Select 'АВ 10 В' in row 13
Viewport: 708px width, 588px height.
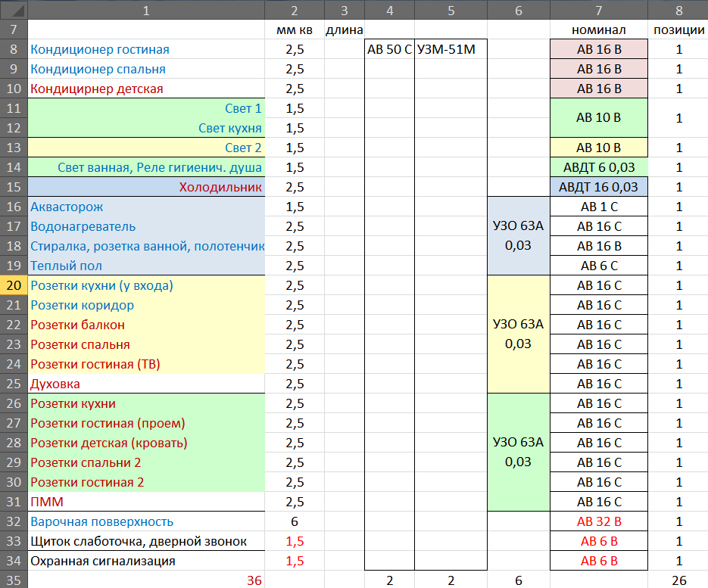[599, 148]
